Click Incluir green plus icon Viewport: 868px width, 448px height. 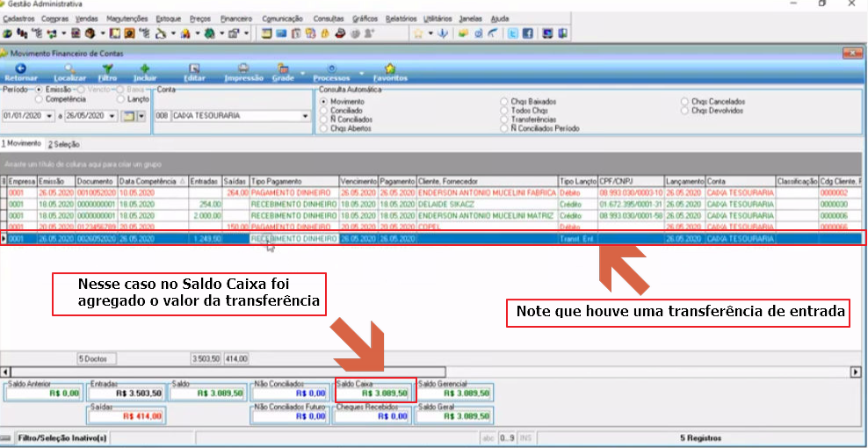145,69
